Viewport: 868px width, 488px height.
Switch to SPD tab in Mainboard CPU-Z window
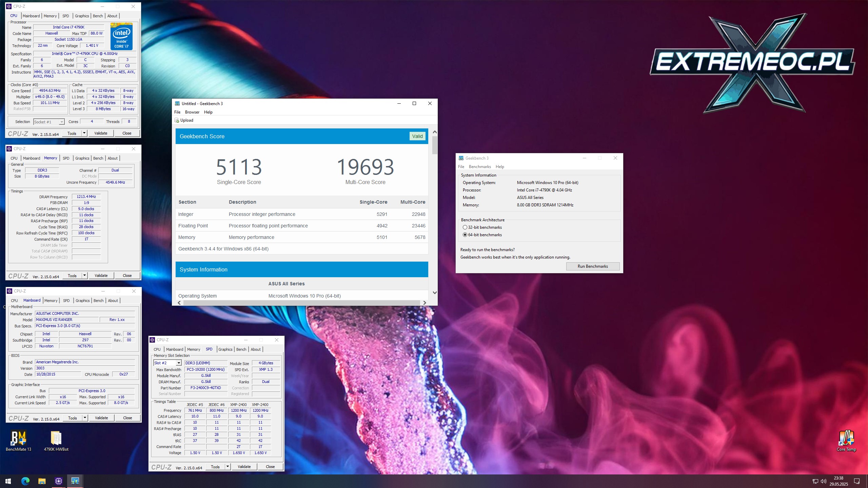pos(66,301)
